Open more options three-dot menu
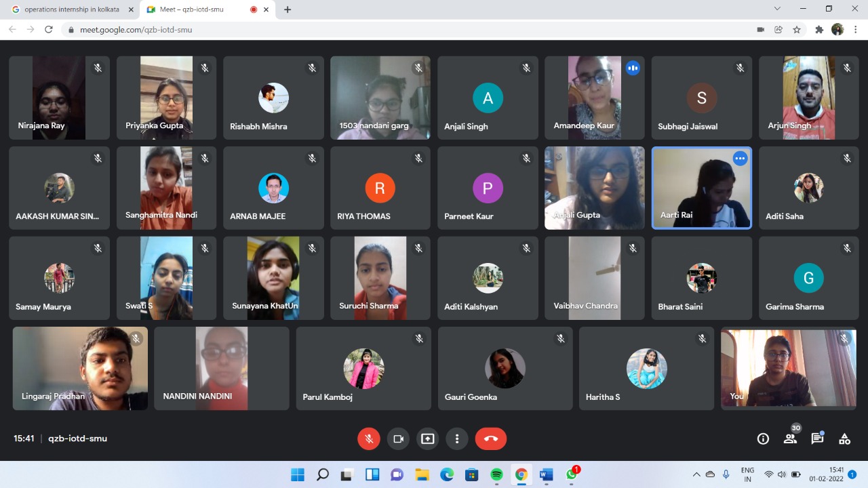Screen dimensions: 868x488 tap(457, 439)
